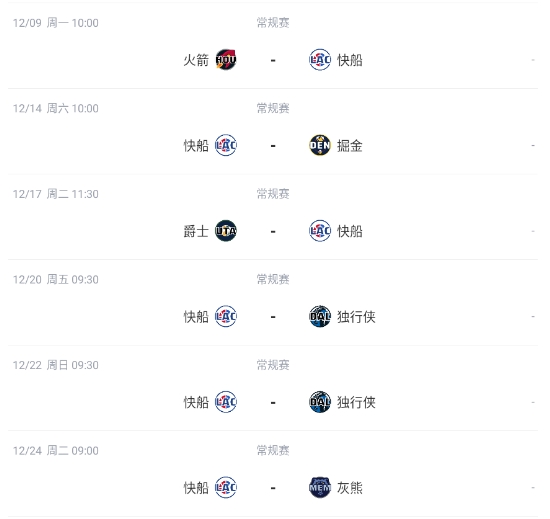Click the Memphis Grizzlies MEM logo

pyautogui.click(x=320, y=487)
